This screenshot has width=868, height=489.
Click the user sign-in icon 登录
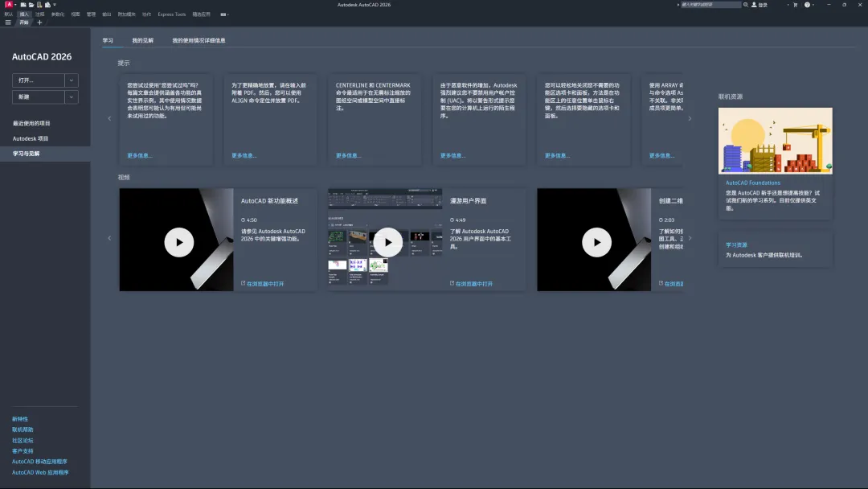[754, 5]
